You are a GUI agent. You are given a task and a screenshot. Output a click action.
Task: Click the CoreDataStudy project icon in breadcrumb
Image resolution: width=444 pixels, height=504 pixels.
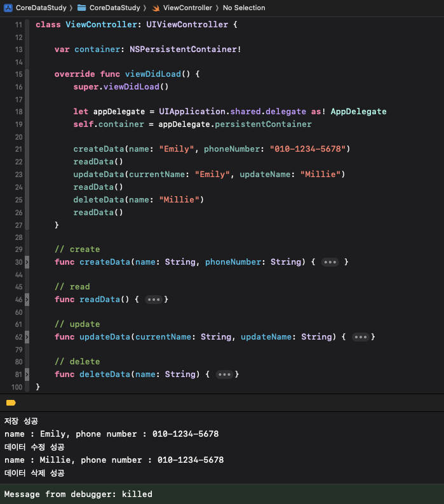(8, 8)
